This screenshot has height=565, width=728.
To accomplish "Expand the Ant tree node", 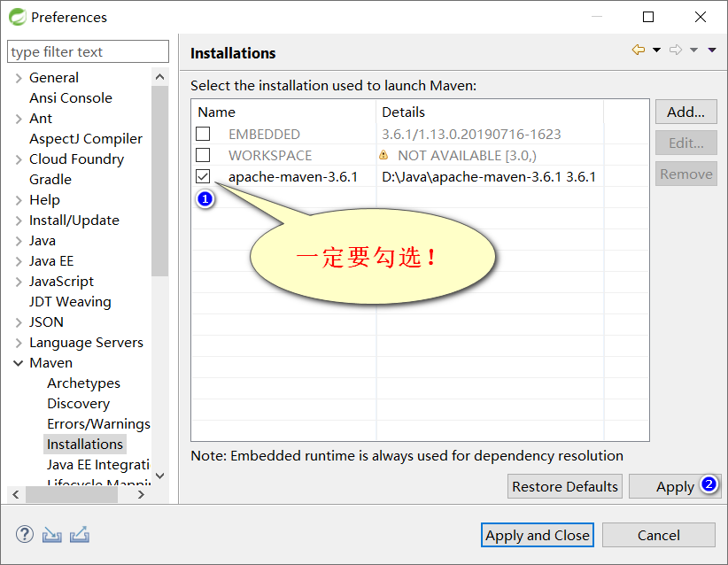I will point(19,119).
